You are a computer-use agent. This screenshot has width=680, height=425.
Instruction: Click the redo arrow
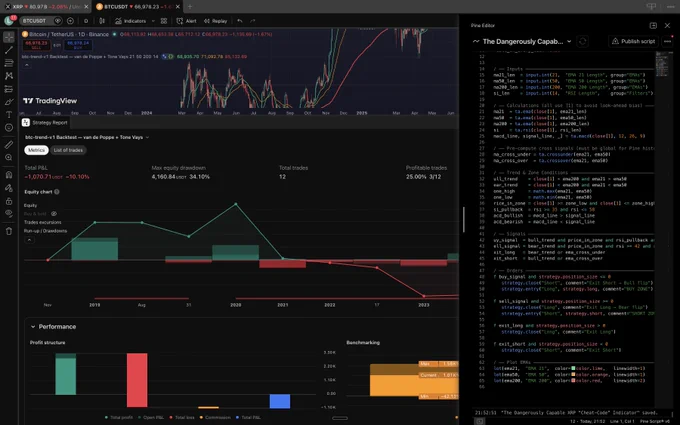click(252, 21)
